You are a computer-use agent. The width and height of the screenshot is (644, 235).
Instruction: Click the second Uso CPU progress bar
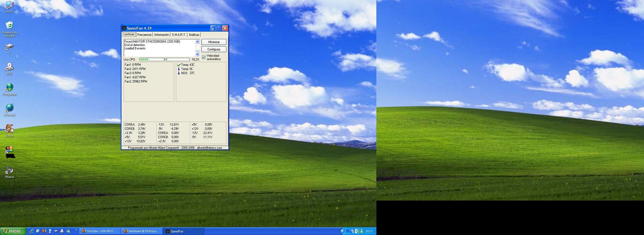(177, 60)
